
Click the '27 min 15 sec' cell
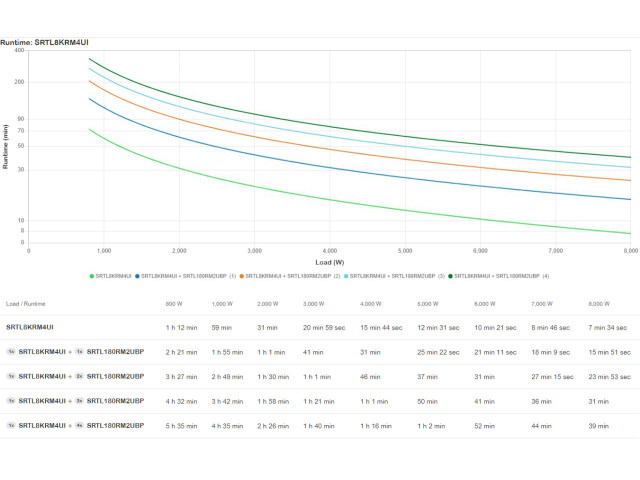tap(553, 377)
